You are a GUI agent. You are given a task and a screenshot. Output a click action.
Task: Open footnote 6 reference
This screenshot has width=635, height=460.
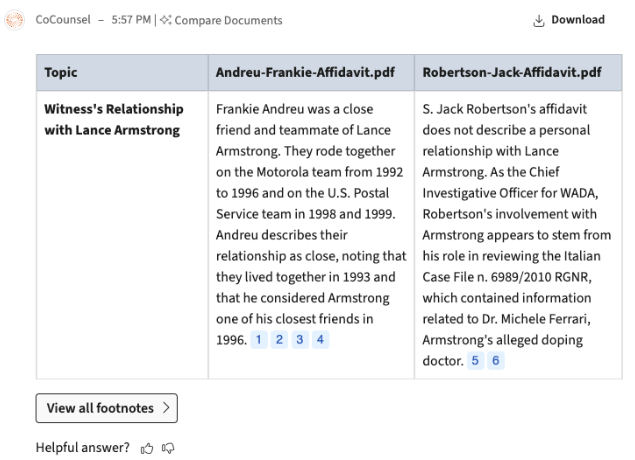[496, 361]
